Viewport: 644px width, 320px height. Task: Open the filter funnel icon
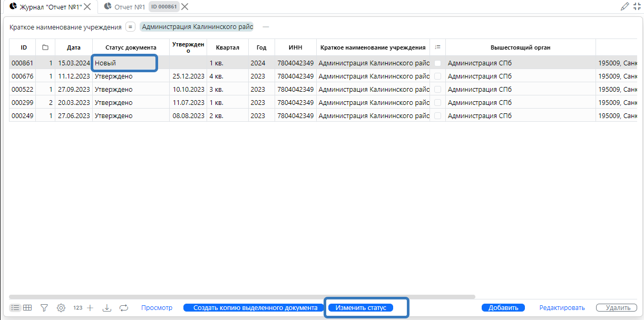pos(44,308)
